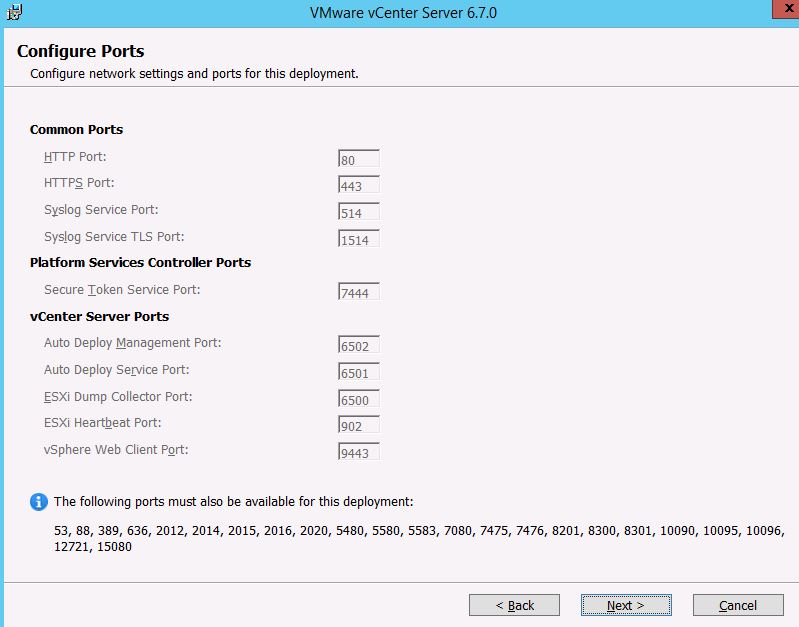Click the Syslog Service TLS Port field
799x627 pixels.
359,239
